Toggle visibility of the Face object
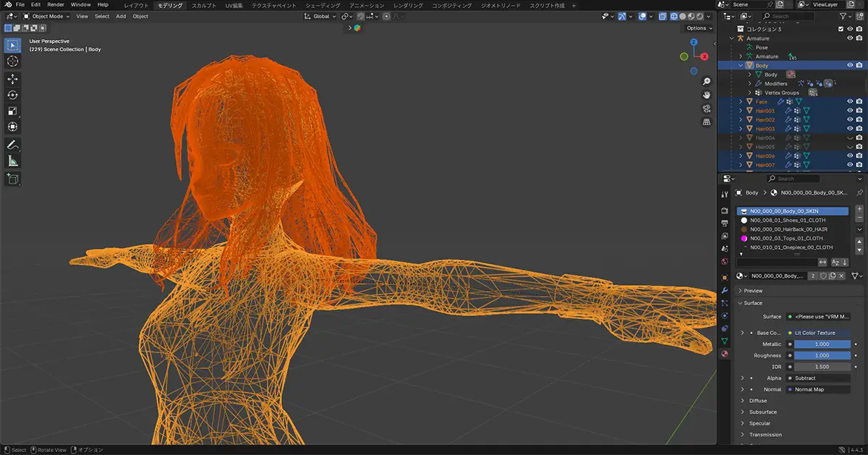 [x=850, y=102]
